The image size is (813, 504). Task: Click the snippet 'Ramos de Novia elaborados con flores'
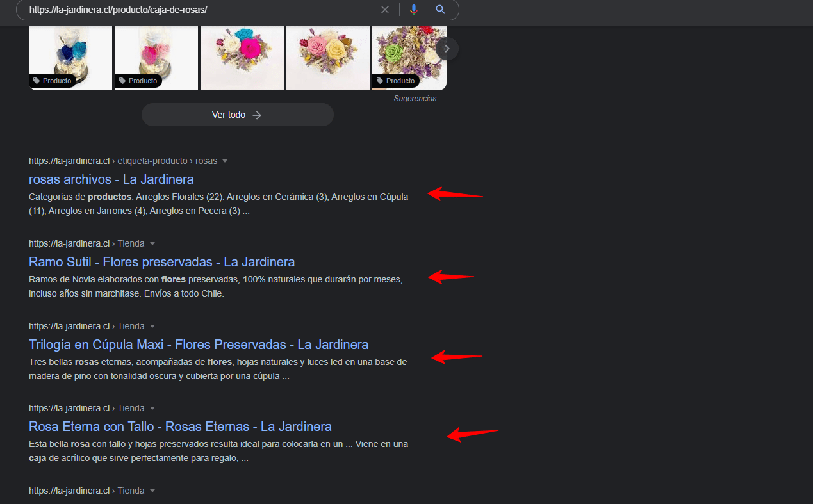[216, 286]
